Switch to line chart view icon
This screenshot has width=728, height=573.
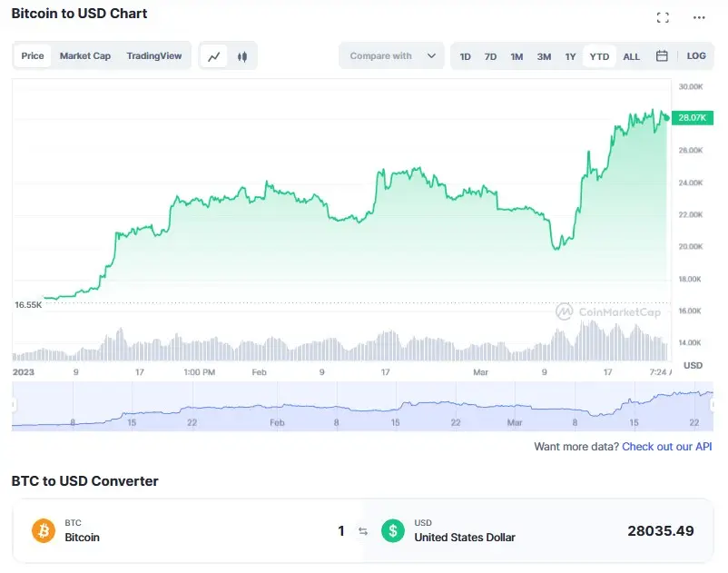tap(213, 56)
